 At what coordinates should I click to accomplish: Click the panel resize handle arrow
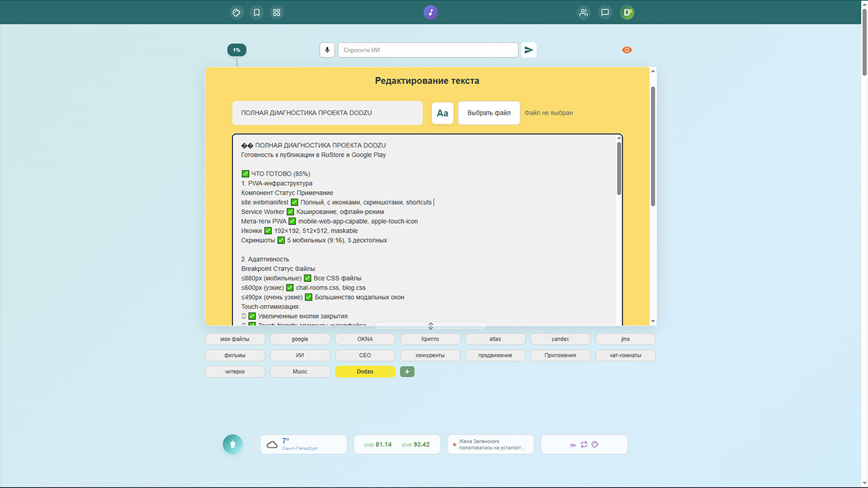tap(431, 326)
